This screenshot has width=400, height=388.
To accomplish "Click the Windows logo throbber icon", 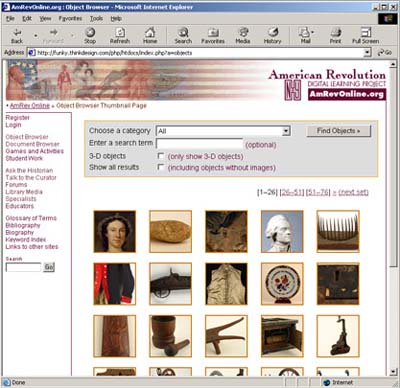I will 387,19.
